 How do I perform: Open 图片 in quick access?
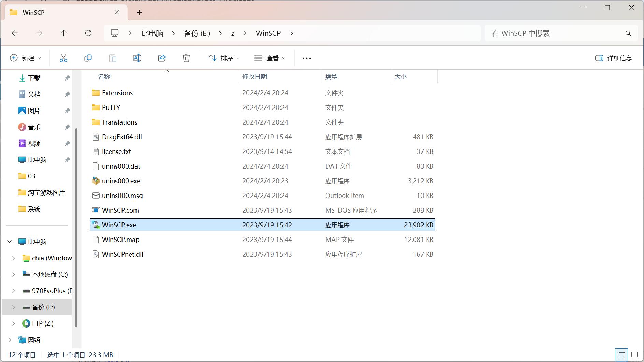(x=34, y=111)
